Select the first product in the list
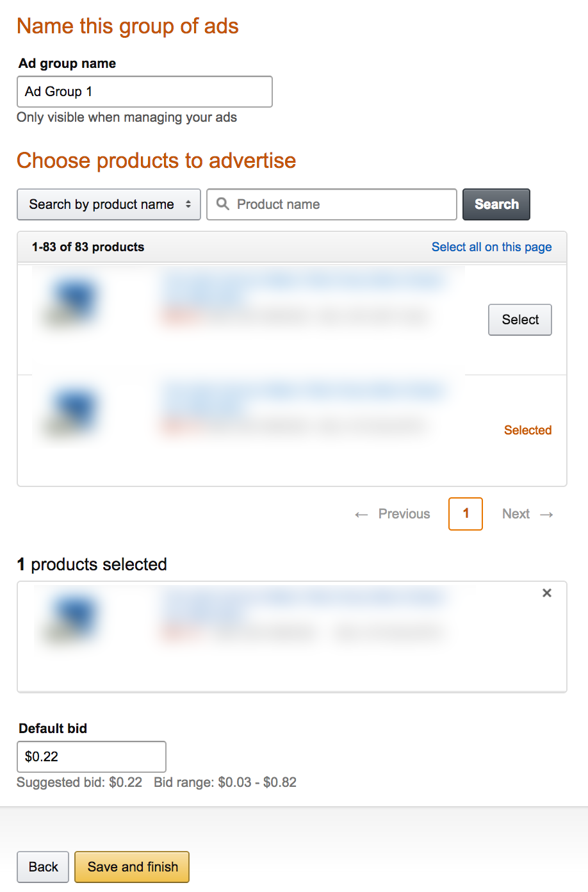Image resolution: width=588 pixels, height=892 pixels. coord(520,320)
